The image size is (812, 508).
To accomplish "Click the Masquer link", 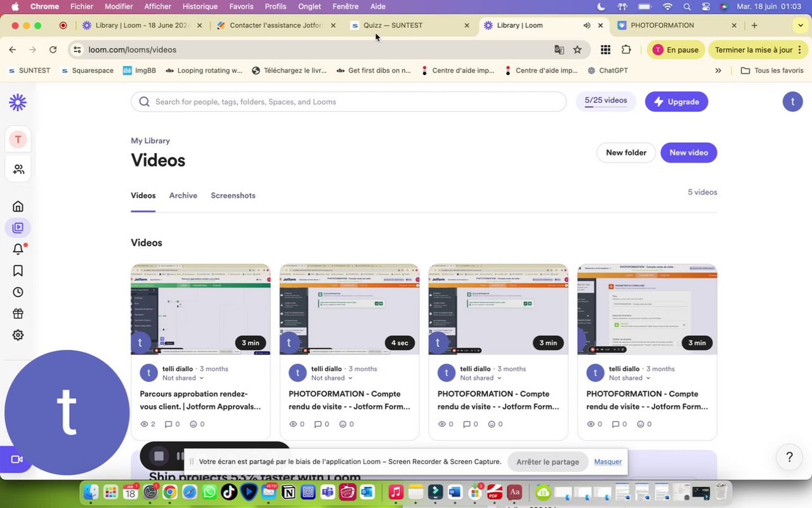I will (608, 462).
